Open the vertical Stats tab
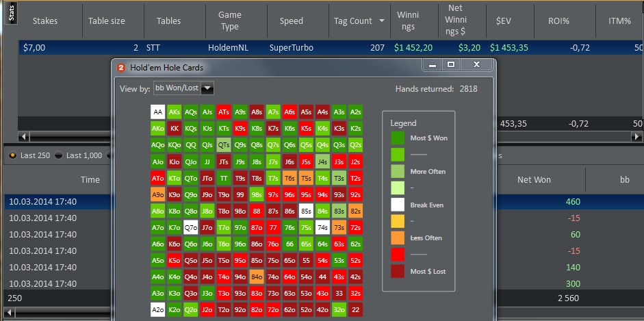 tap(12, 14)
